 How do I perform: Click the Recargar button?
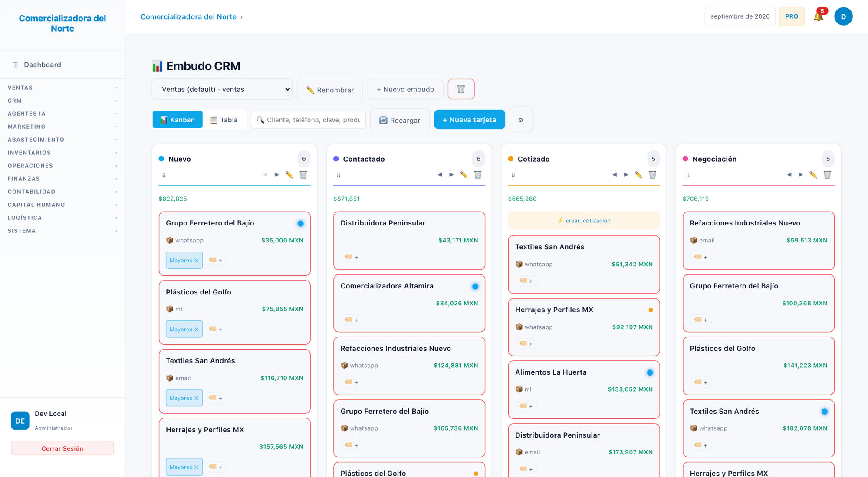pyautogui.click(x=400, y=120)
